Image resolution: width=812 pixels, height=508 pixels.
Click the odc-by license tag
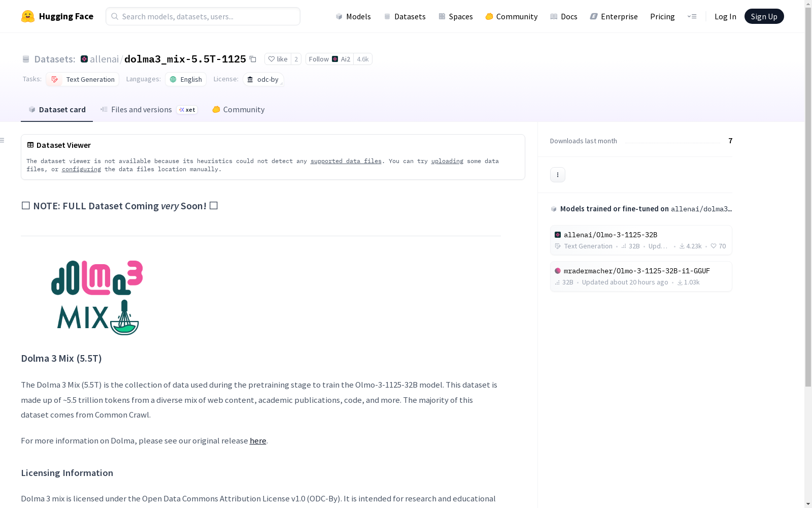click(263, 79)
